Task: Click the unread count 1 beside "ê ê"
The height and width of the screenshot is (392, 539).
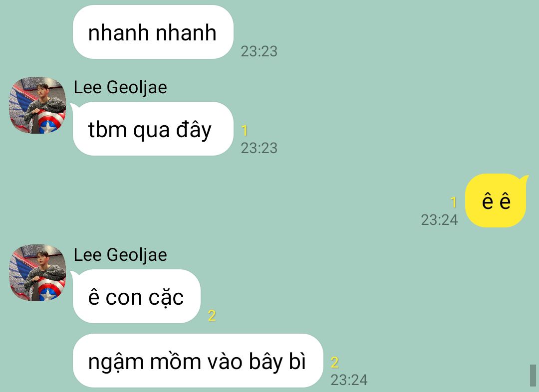Action: point(453,202)
